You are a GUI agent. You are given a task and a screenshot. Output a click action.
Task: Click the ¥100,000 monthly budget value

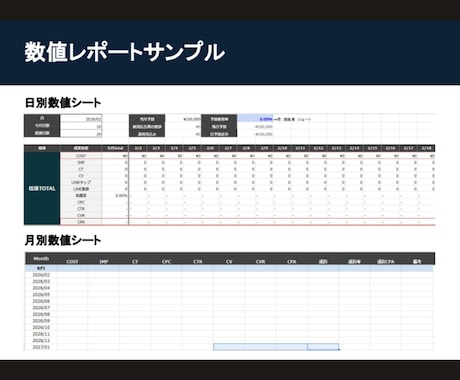pyautogui.click(x=192, y=119)
